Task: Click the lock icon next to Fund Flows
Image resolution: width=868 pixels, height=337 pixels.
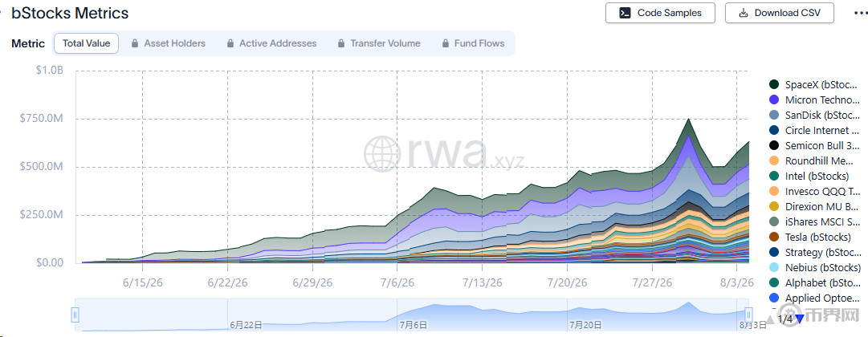Action: pos(445,43)
